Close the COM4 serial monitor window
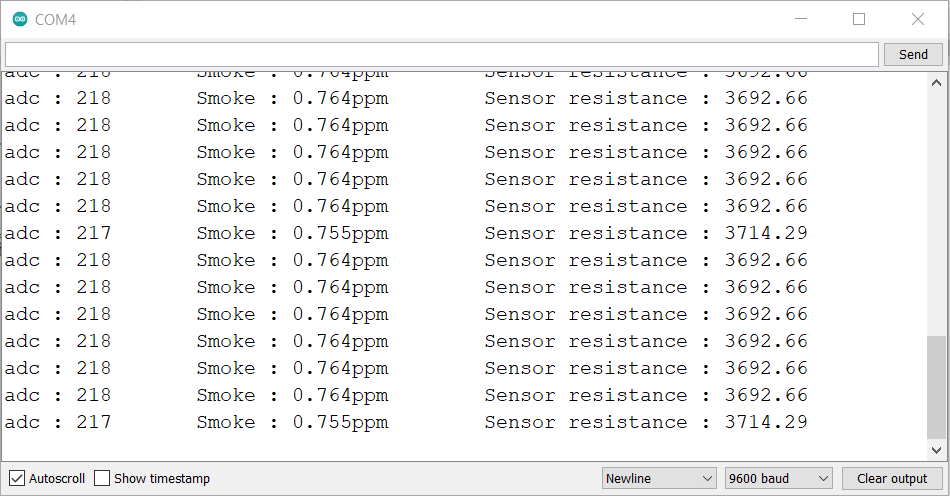 918,19
